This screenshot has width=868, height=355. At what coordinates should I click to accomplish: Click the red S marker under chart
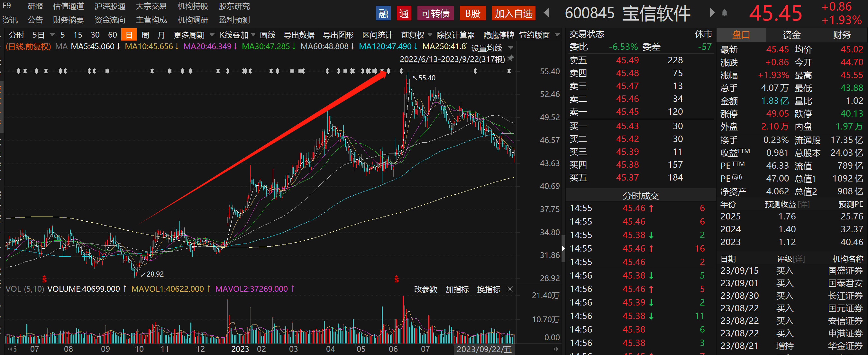pyautogui.click(x=44, y=279)
